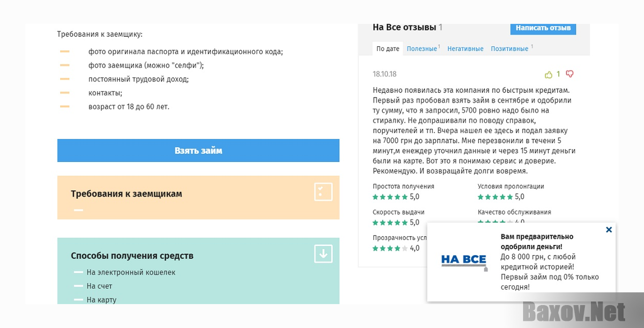Viewport: 644px width, 328px height.
Task: Click the line постоянный трудовой доход
Action: tap(138, 79)
